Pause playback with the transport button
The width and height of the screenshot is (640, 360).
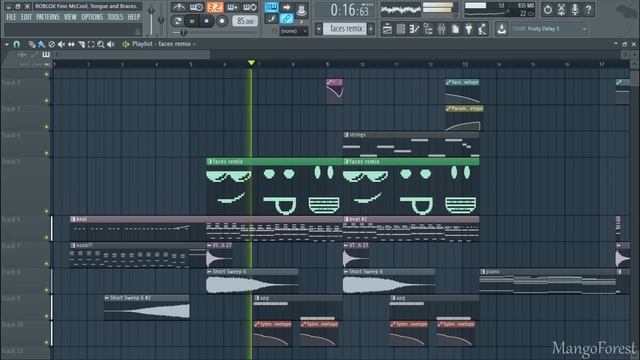click(x=192, y=20)
